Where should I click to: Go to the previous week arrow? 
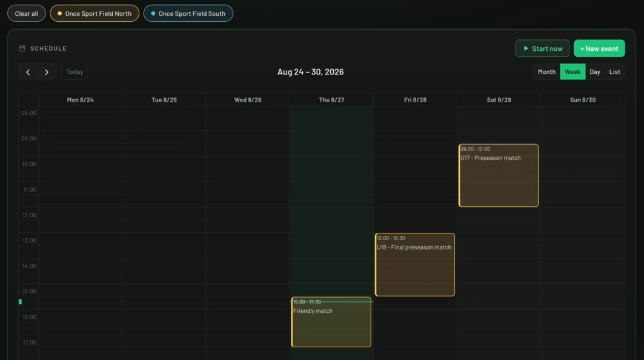click(28, 72)
